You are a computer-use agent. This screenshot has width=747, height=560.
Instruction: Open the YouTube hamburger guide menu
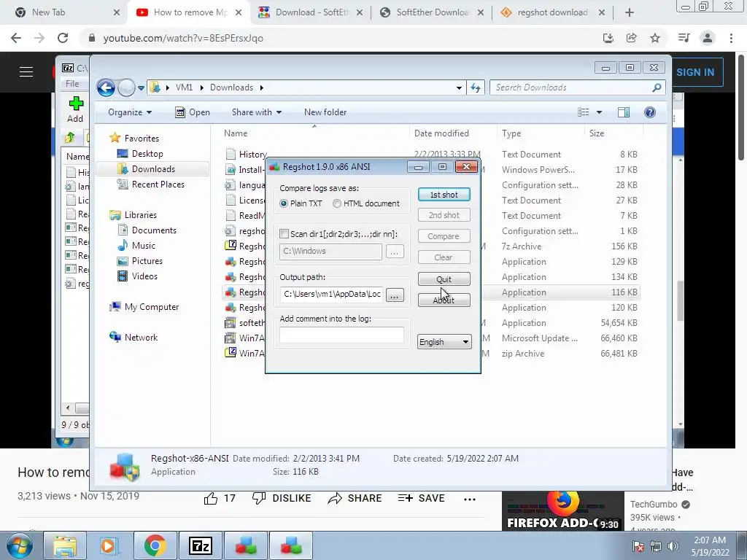coord(26,72)
